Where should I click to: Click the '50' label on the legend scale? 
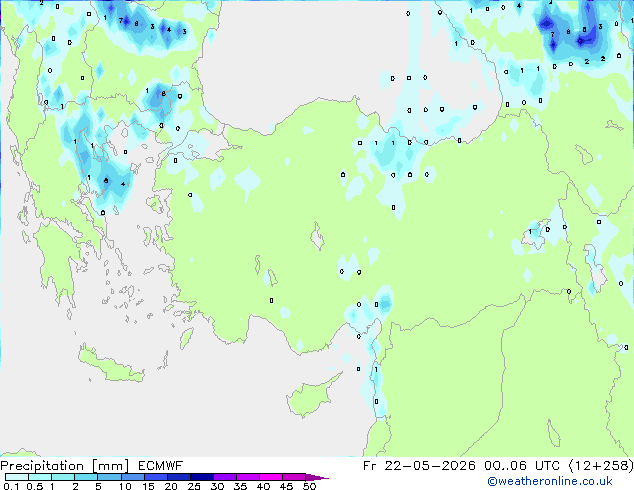(309, 486)
